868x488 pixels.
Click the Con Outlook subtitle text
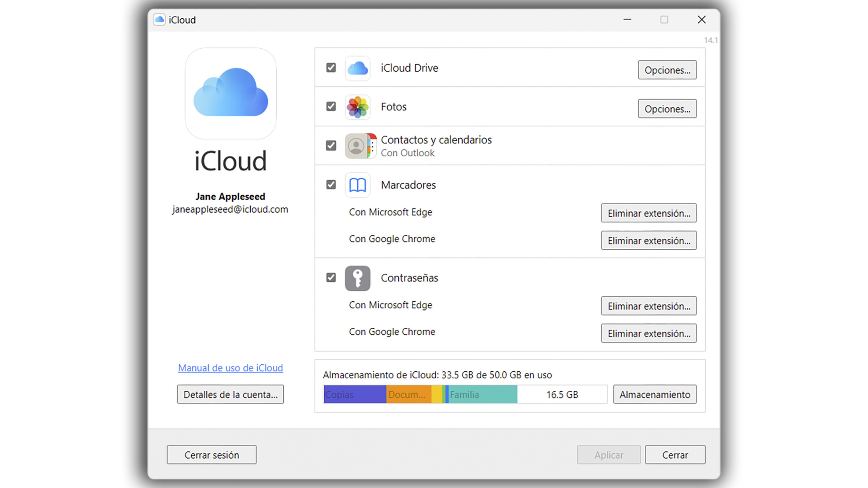(x=408, y=153)
